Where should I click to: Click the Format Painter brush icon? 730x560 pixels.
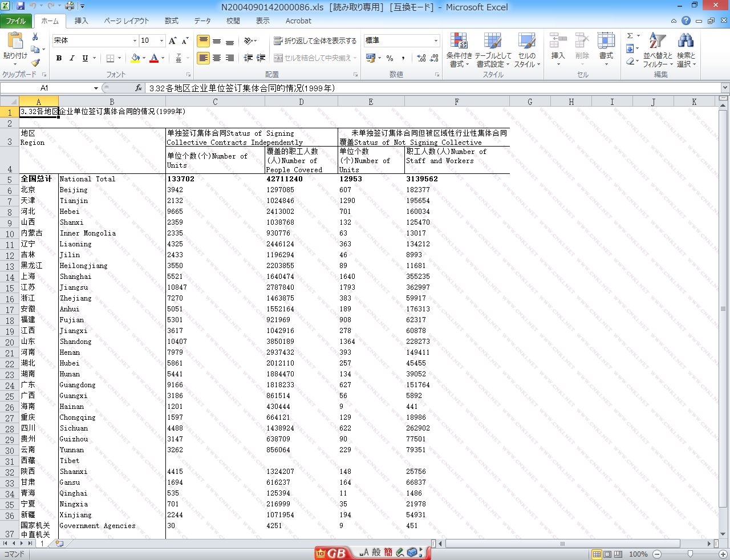pyautogui.click(x=35, y=62)
